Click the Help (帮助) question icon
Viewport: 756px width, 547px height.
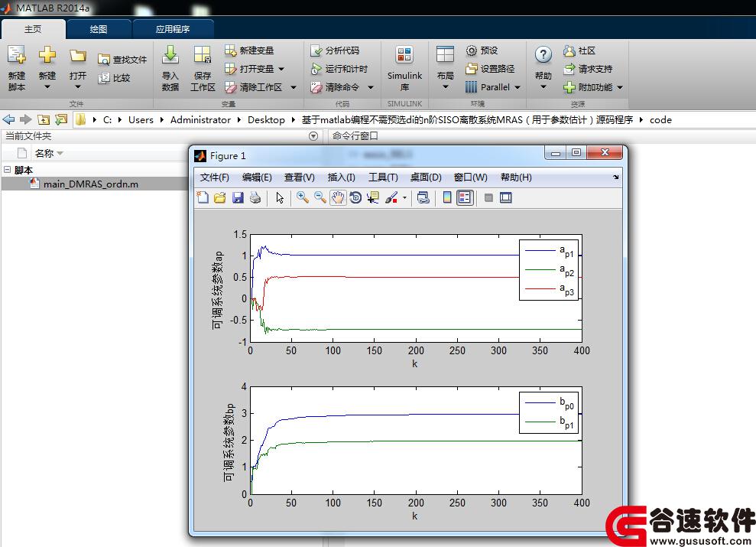[x=543, y=55]
